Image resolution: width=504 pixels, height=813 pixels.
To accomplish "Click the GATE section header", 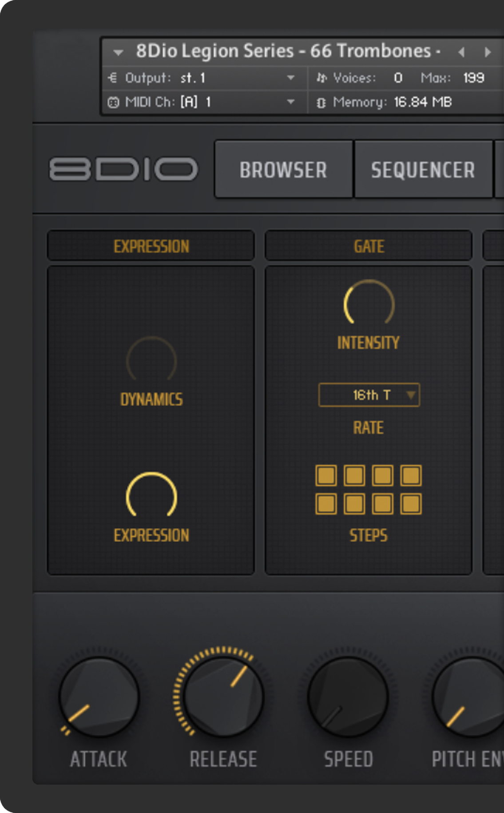I will click(369, 246).
